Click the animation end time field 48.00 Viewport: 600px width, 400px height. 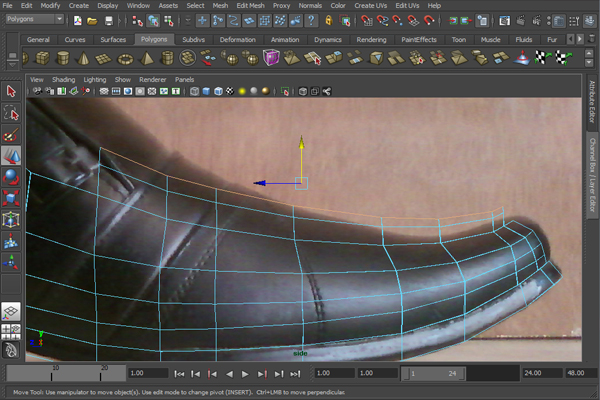[x=579, y=373]
